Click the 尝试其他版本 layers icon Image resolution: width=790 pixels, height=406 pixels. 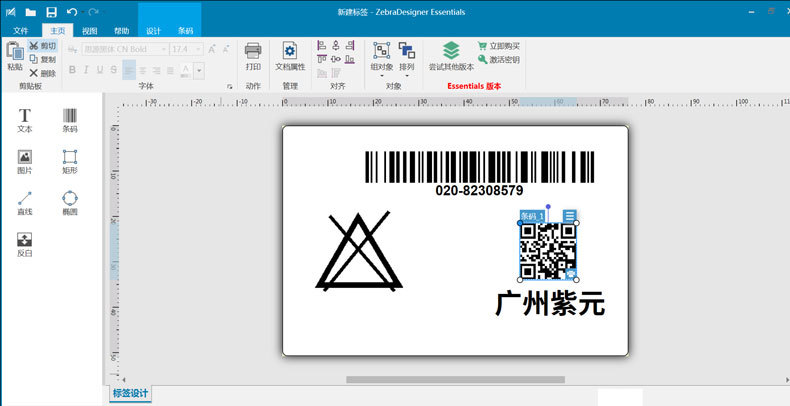coord(451,50)
